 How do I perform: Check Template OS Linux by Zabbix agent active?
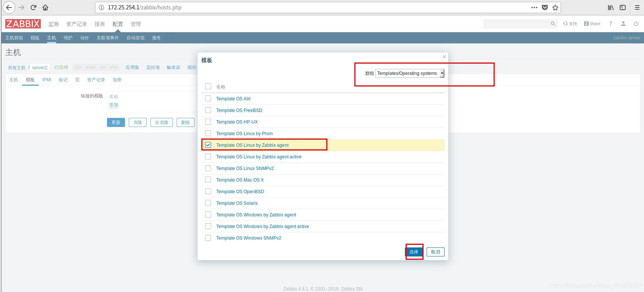208,156
